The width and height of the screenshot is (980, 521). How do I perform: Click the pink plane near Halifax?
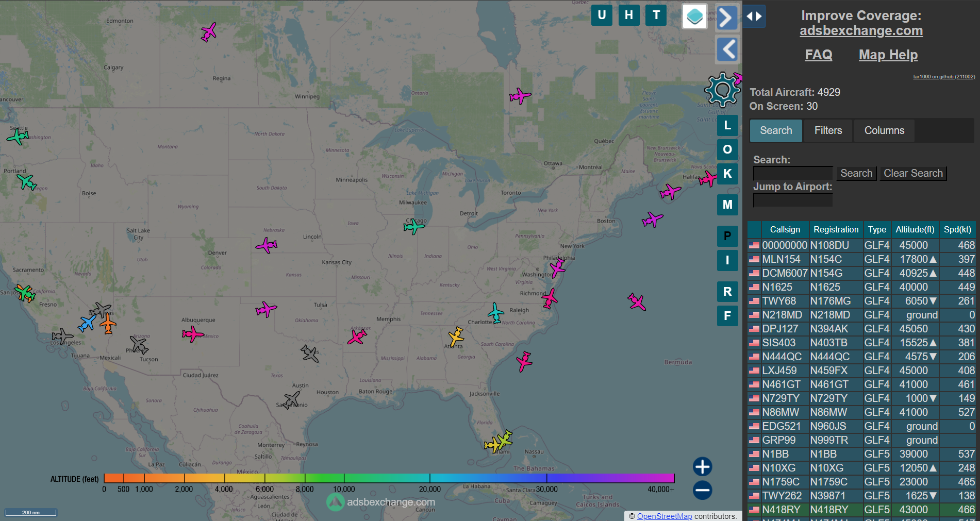708,179
